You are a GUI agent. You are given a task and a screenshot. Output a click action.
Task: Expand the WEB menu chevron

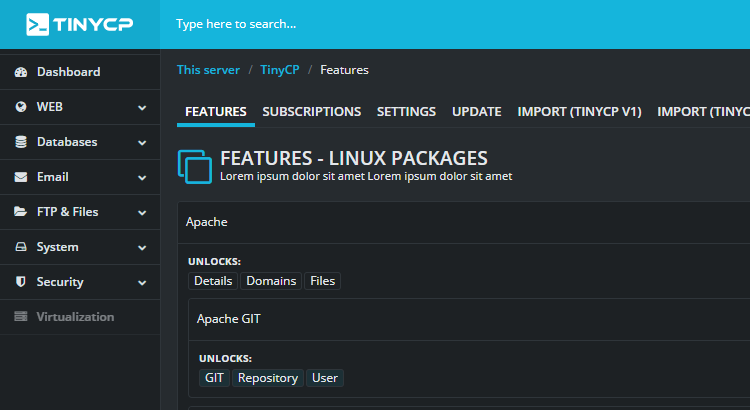pyautogui.click(x=142, y=108)
